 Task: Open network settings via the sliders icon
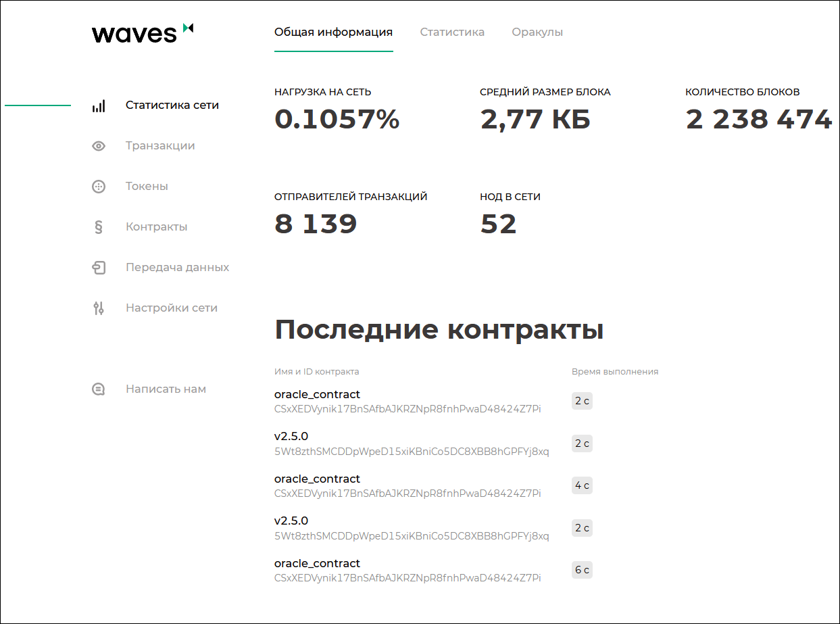coord(99,308)
